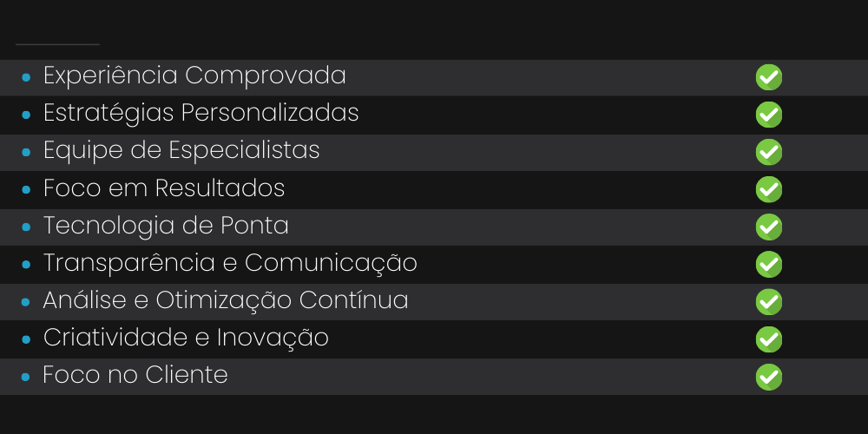
Task: Click green checkmark beside Análise e Otimização Contínua
Action: pyautogui.click(x=769, y=302)
